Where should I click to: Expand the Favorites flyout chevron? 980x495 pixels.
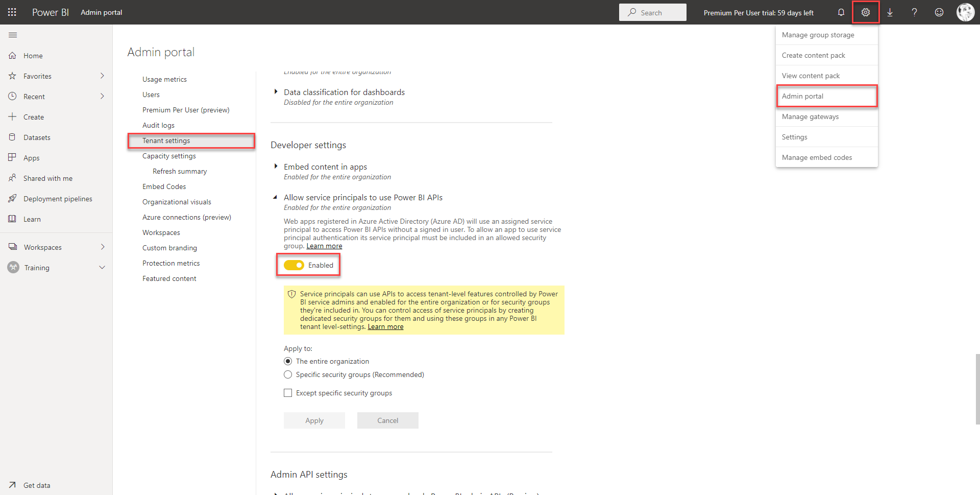coord(102,76)
